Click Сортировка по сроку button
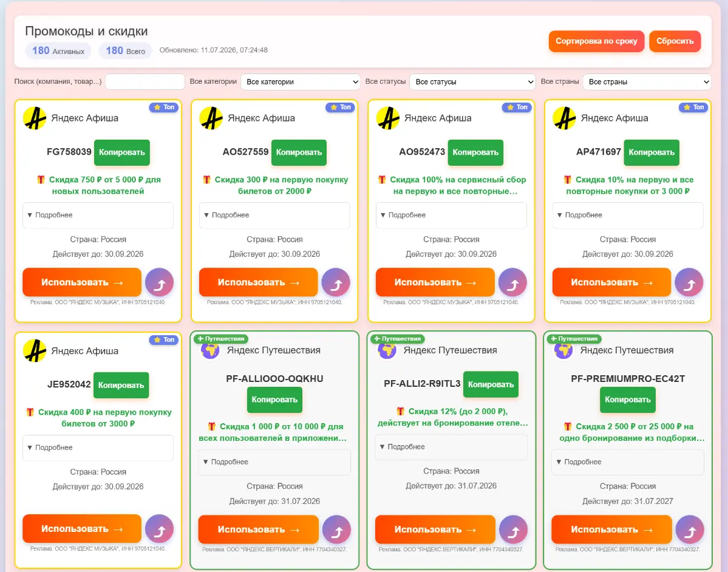 coord(597,41)
